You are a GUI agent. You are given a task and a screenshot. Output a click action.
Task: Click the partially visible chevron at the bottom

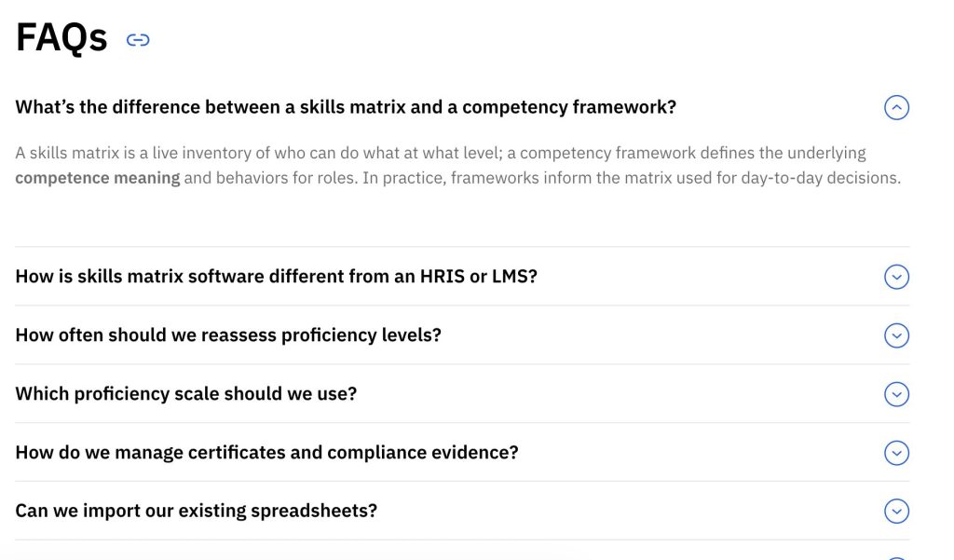[x=896, y=554]
